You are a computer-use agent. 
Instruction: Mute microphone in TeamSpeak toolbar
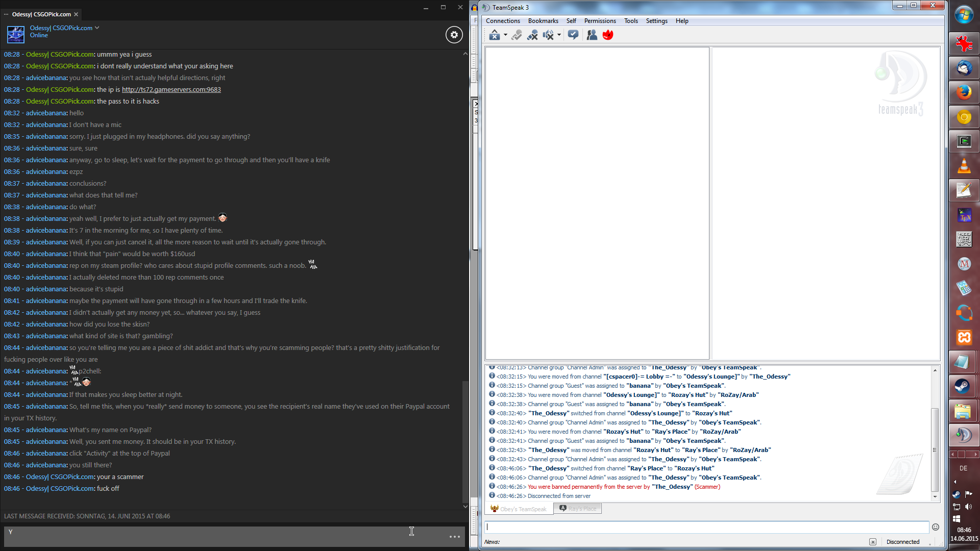[x=532, y=35]
